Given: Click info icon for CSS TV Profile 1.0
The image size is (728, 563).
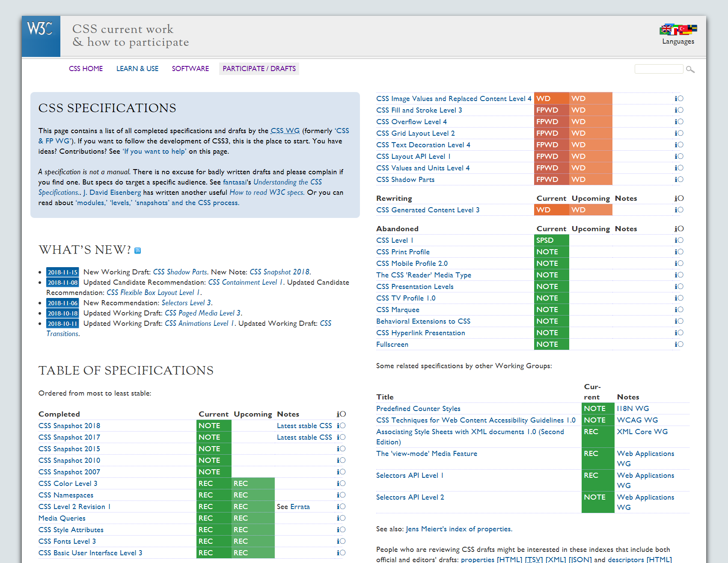Looking at the screenshot, I should pos(679,298).
